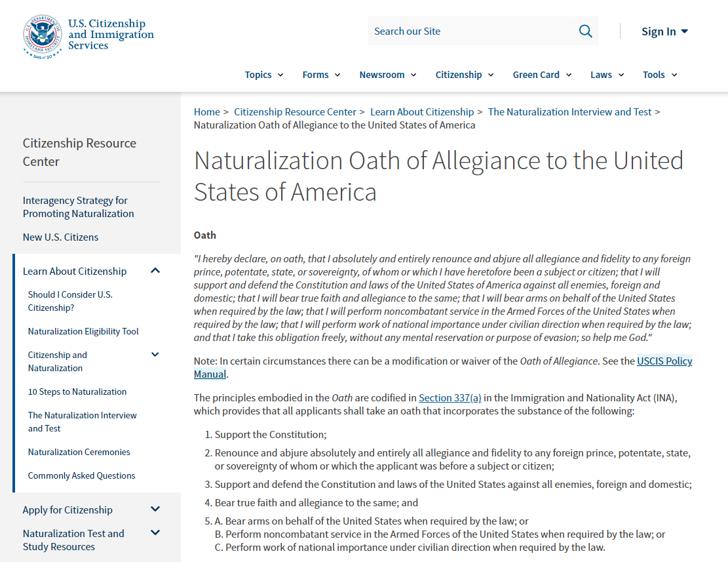The image size is (728, 562).
Task: Click 'Bear true faith and allegiance to the same'
Action: [x=307, y=503]
